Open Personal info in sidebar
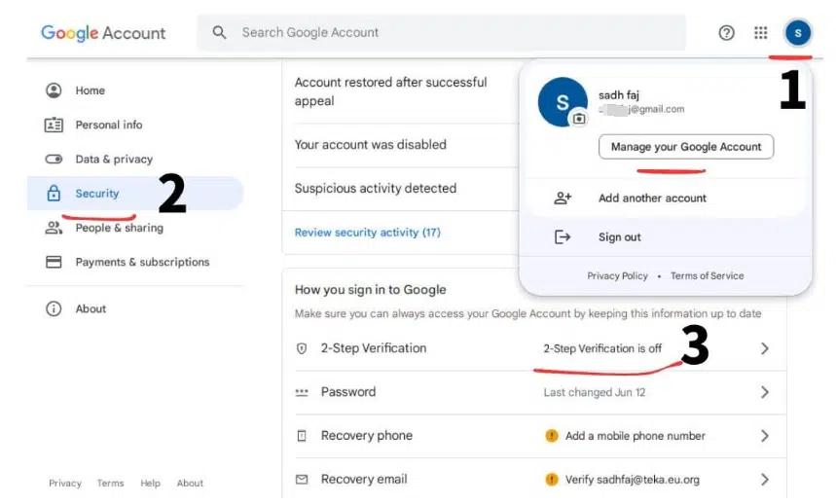 click(x=108, y=125)
